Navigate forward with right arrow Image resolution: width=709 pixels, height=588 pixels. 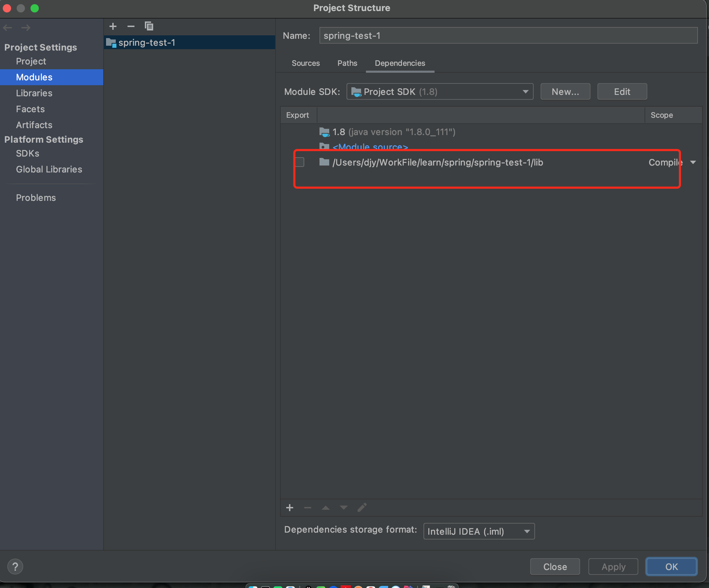click(26, 28)
